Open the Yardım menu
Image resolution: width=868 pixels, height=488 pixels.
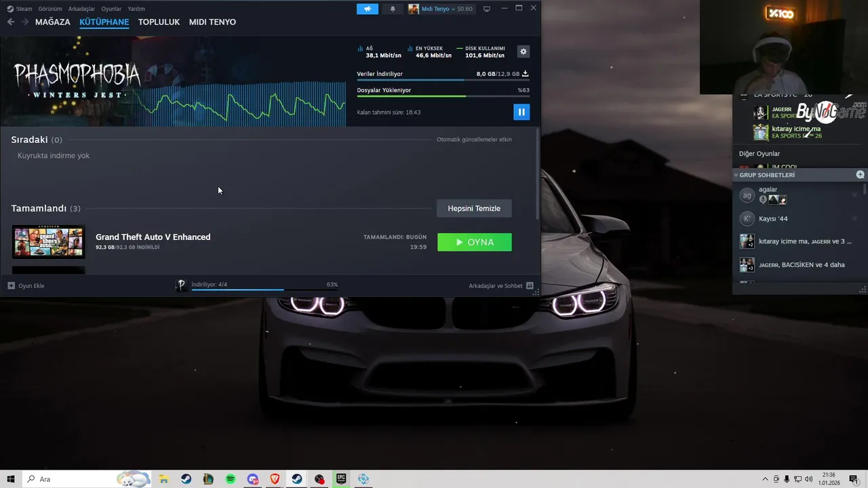click(136, 9)
